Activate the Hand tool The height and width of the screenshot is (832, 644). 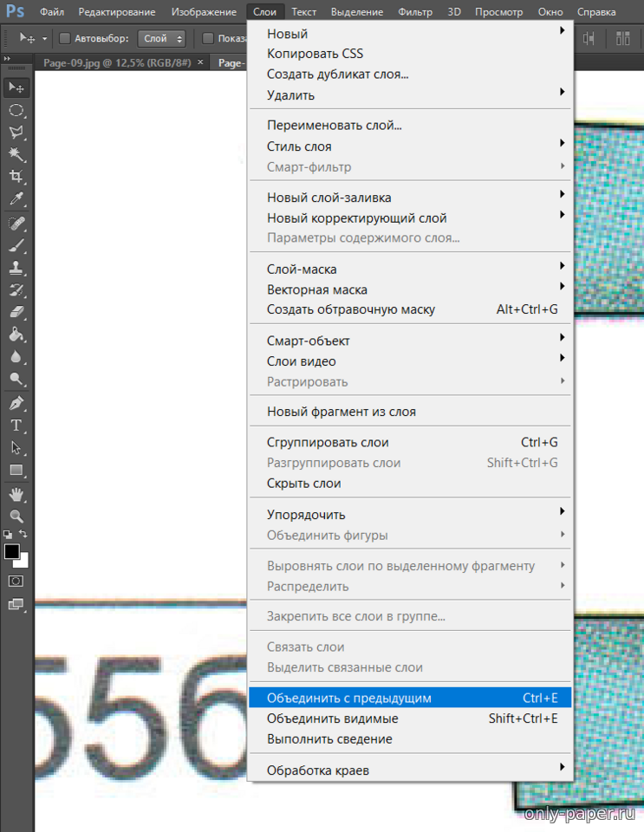(16, 494)
